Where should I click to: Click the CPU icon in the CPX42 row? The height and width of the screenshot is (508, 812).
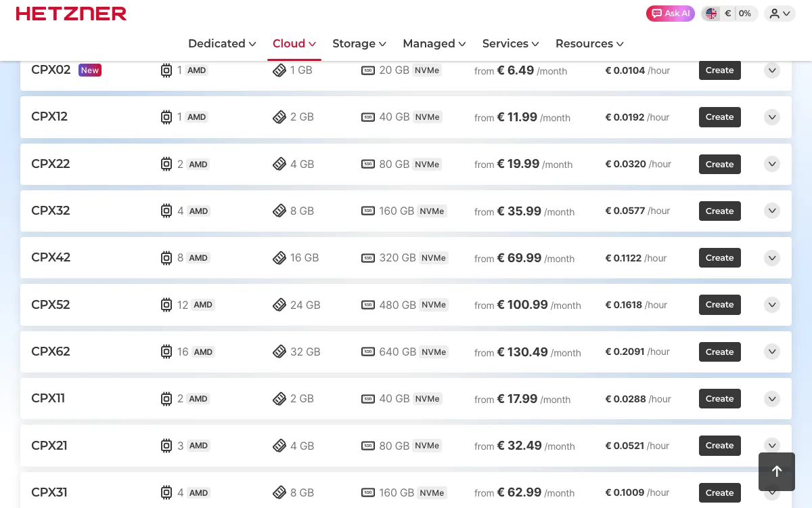point(166,258)
